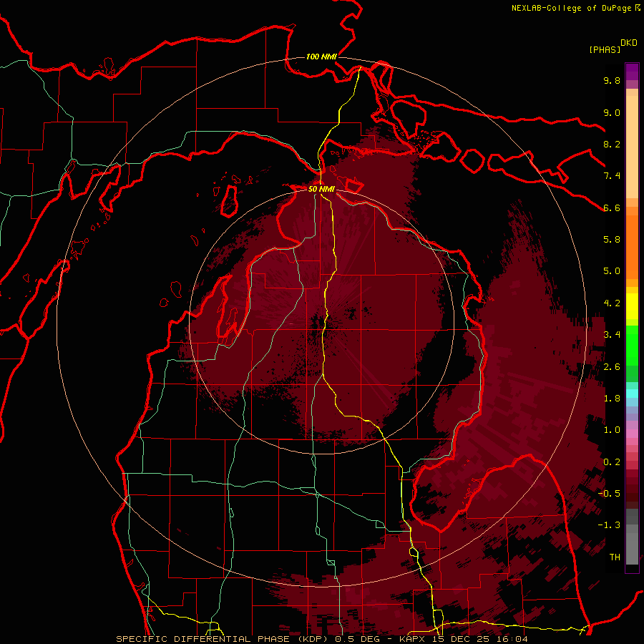
Task: Click the TH threshold label
Action: point(615,557)
